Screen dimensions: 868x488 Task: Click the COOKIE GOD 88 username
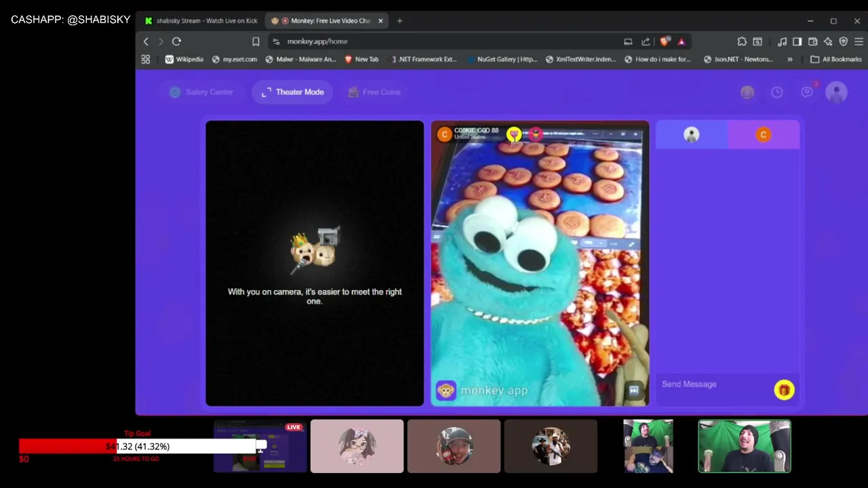coord(476,130)
